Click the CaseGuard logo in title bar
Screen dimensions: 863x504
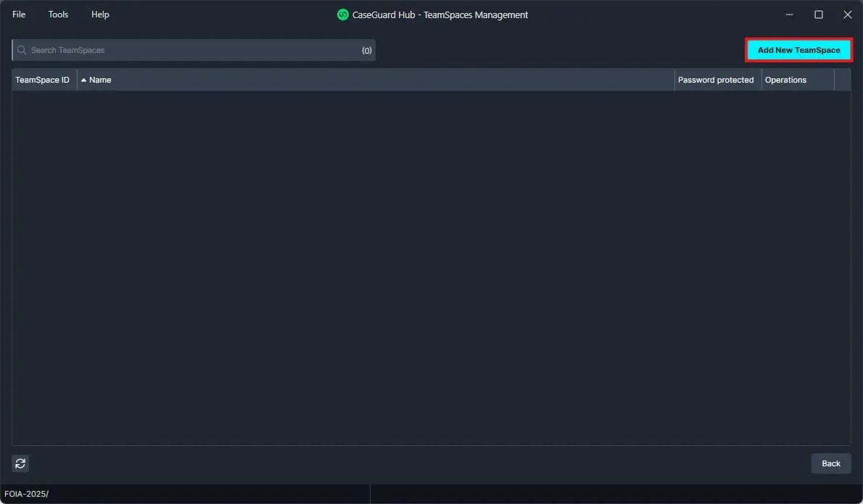[x=343, y=15]
